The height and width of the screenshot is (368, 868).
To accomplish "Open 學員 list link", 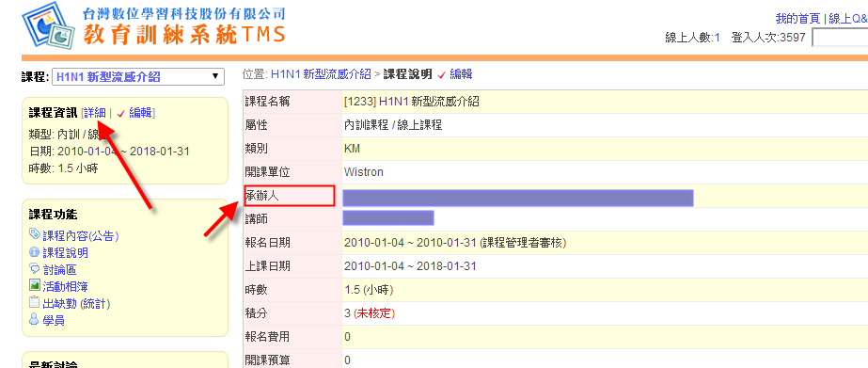I will pos(54,320).
